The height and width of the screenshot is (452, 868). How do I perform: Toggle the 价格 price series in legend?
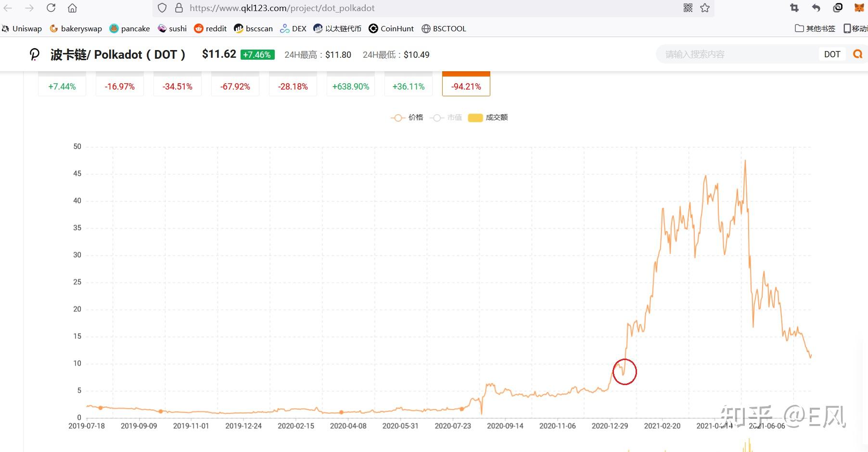point(407,117)
